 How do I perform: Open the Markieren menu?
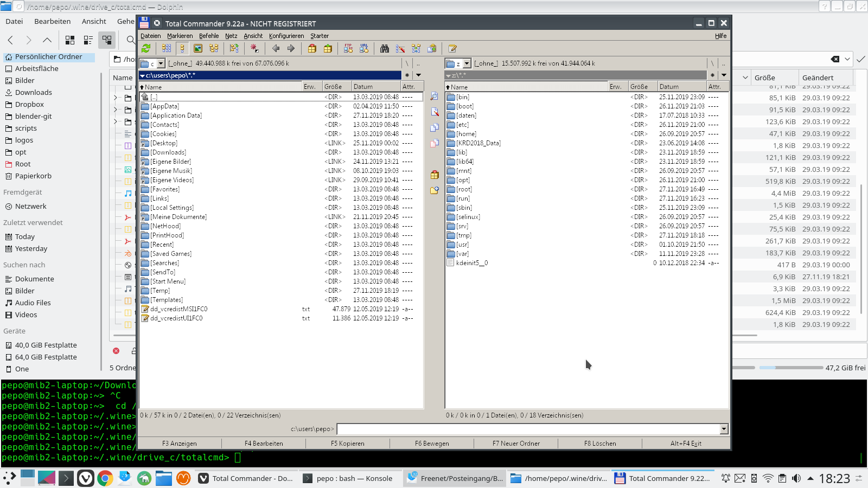[180, 36]
